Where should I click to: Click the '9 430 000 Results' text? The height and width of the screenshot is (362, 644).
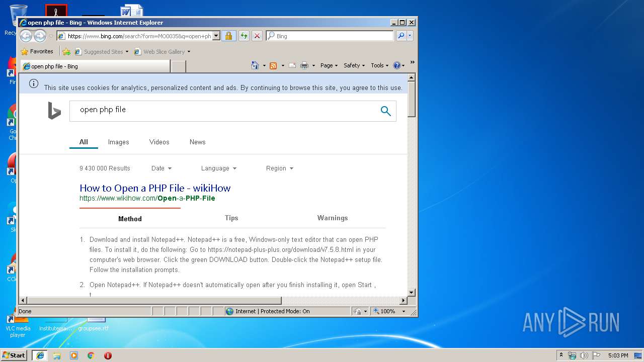105,168
